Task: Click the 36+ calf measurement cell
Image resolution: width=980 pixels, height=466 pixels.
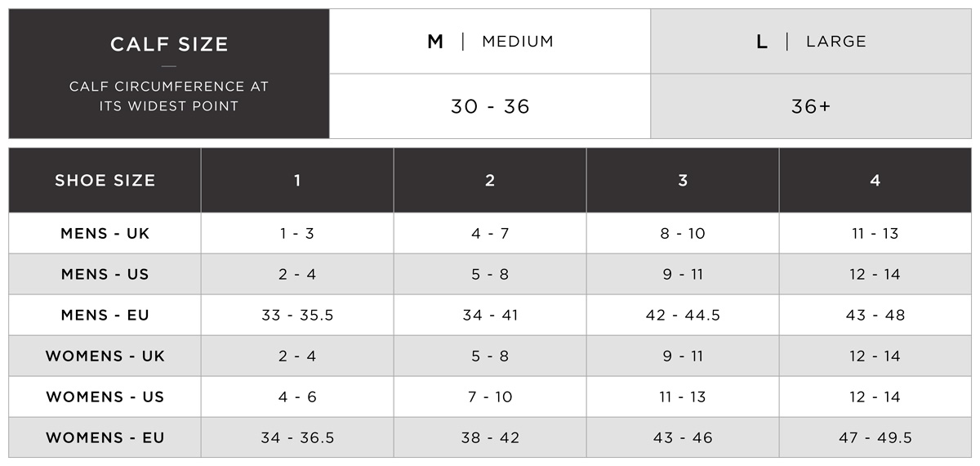Action: click(x=811, y=106)
